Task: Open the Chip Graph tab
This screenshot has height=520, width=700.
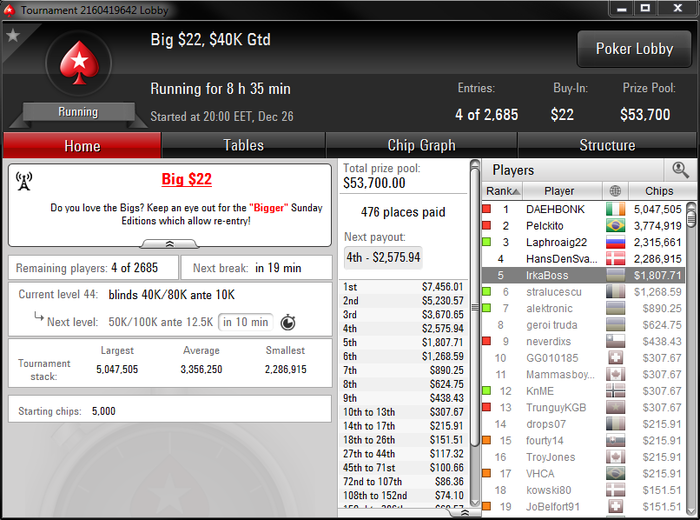Action: 421,145
